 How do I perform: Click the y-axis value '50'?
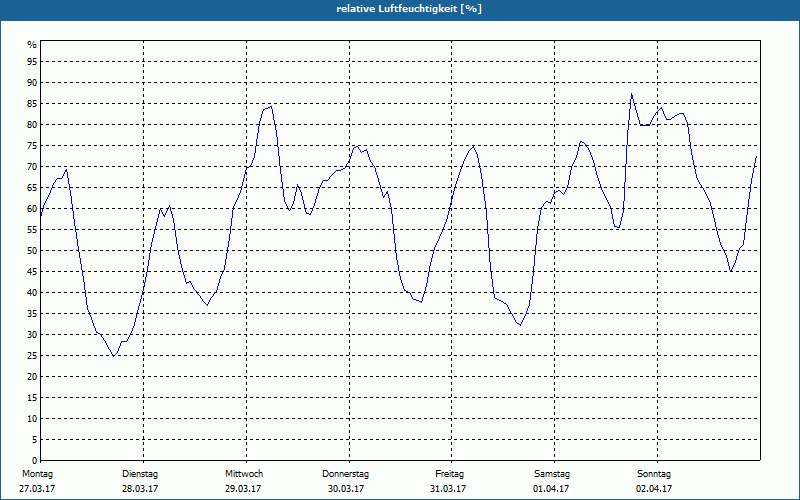pos(32,251)
